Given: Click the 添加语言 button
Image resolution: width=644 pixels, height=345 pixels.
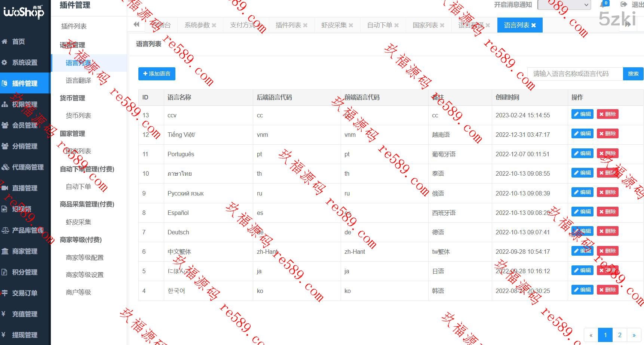Looking at the screenshot, I should click(157, 74).
